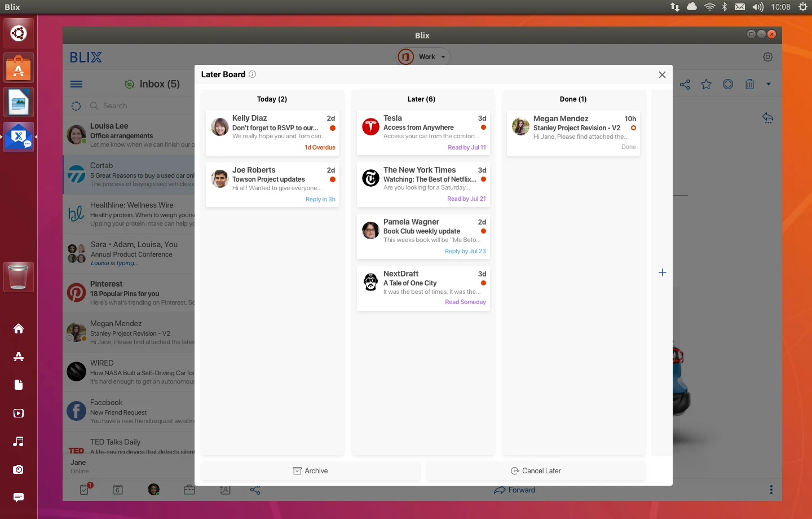Select the Today (2) column header
The width and height of the screenshot is (812, 519).
272,99
